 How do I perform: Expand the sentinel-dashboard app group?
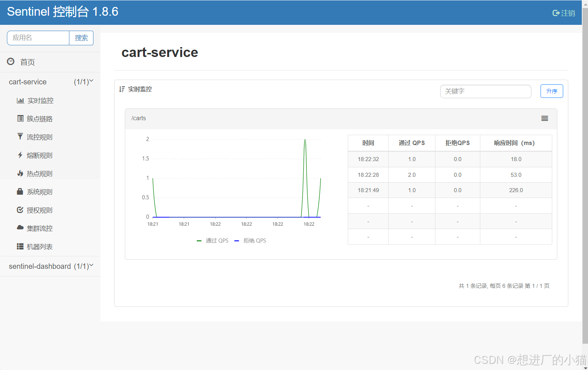50,266
